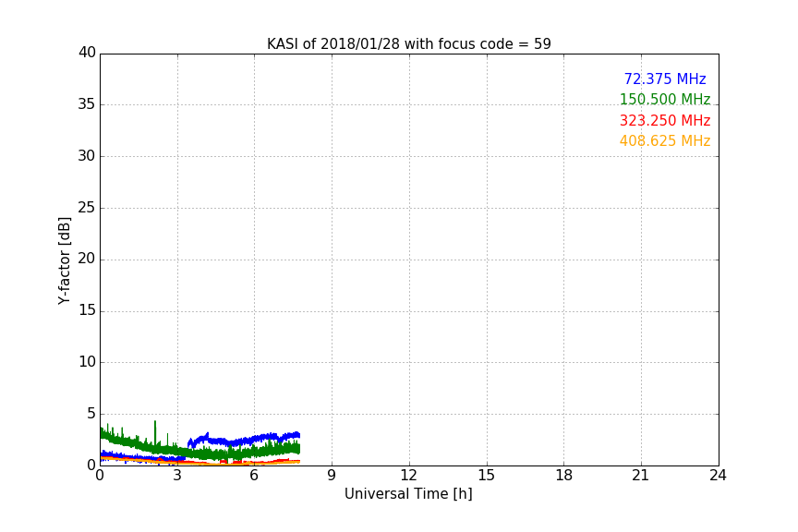Image resolution: width=798 pixels, height=532 pixels.
Task: Click the y-axis tick label 30
Action: tap(87, 156)
